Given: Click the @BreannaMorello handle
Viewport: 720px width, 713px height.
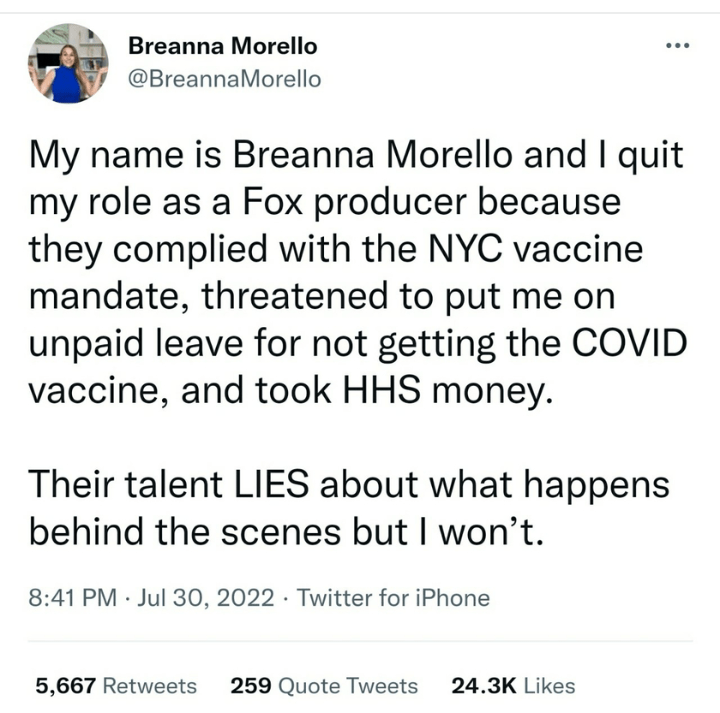Looking at the screenshot, I should [x=225, y=79].
